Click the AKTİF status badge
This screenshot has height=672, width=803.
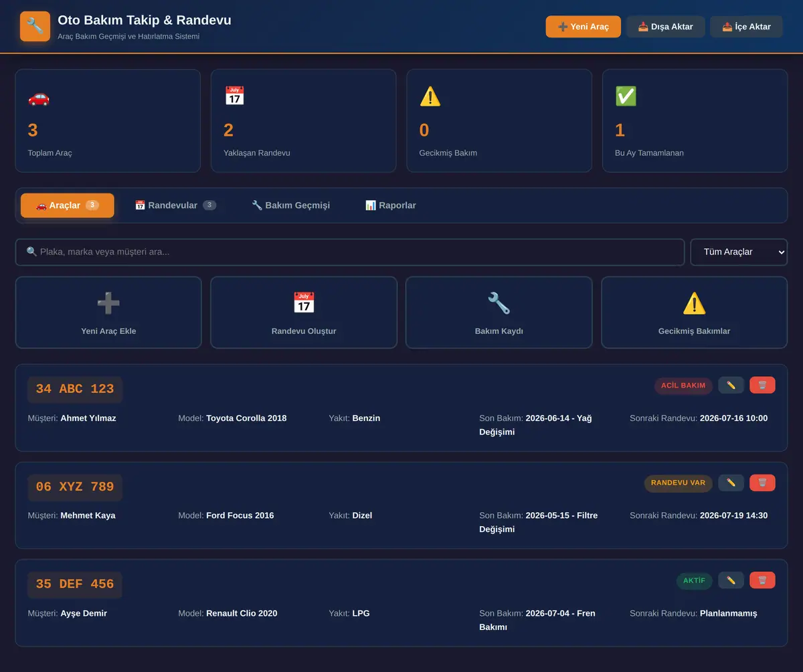click(695, 581)
